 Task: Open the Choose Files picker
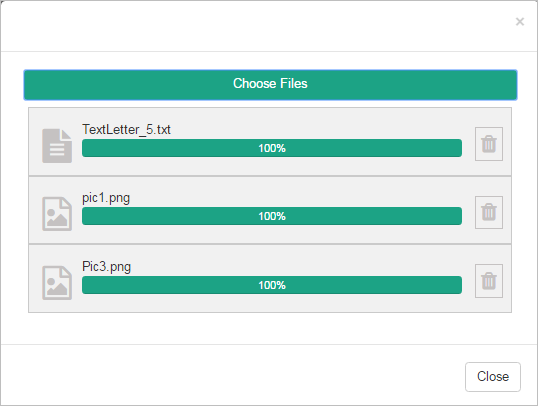click(270, 85)
